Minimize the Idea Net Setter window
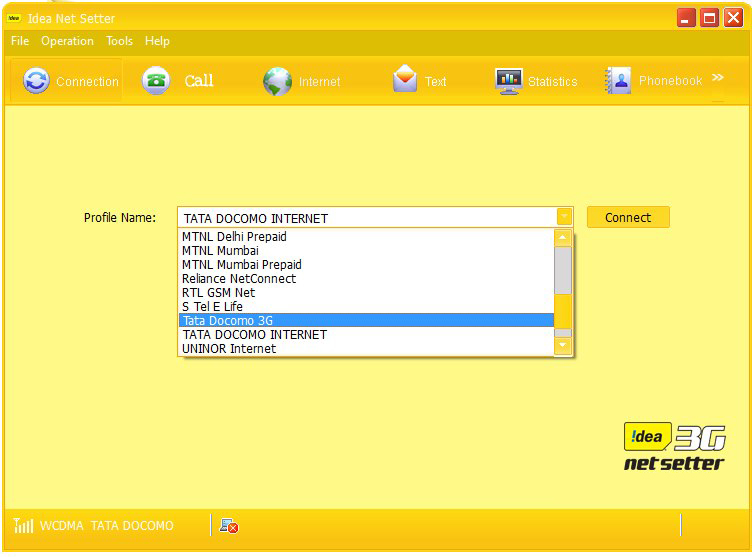The image size is (753, 557). (x=686, y=18)
